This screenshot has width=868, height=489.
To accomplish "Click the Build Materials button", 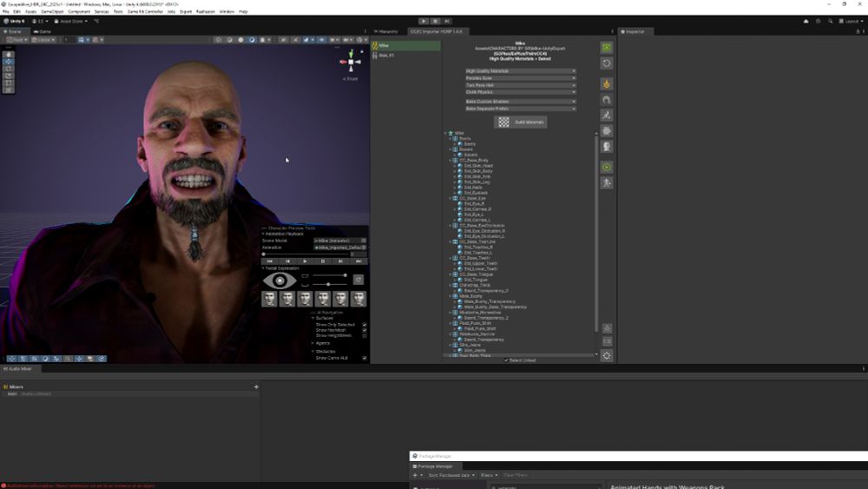I will [521, 122].
